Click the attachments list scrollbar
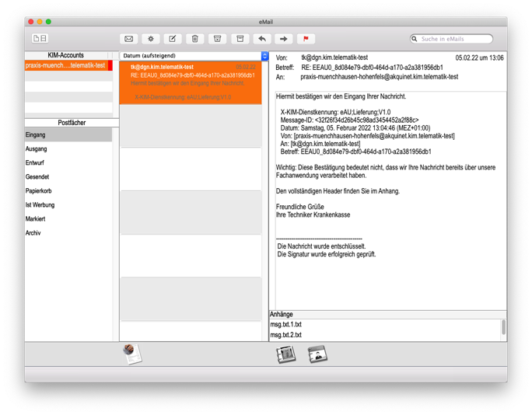The height and width of the screenshot is (415, 532). point(503,329)
